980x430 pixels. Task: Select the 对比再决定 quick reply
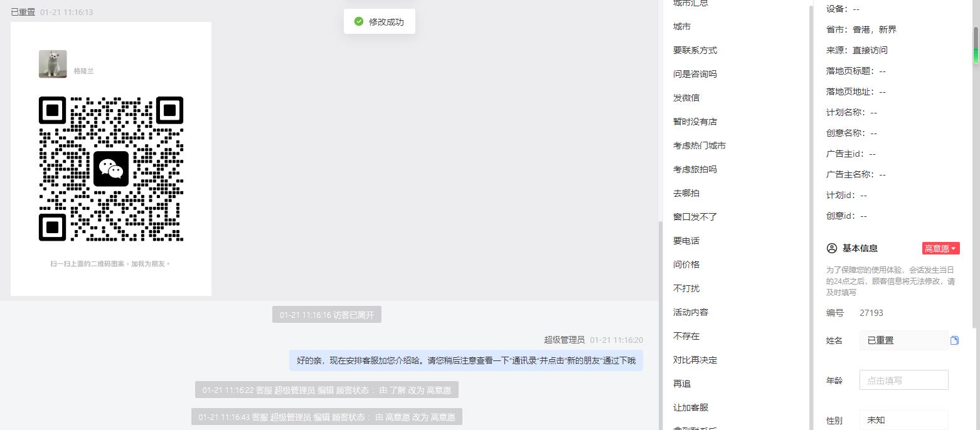click(x=695, y=360)
